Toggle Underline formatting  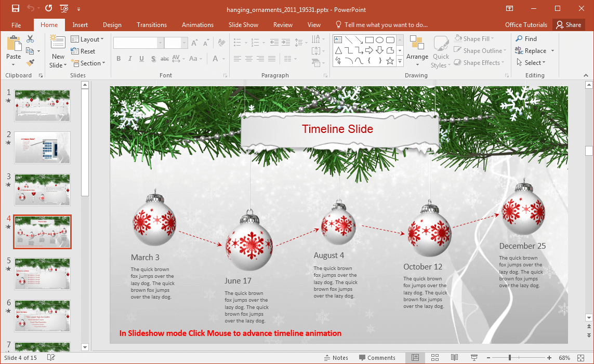click(141, 59)
